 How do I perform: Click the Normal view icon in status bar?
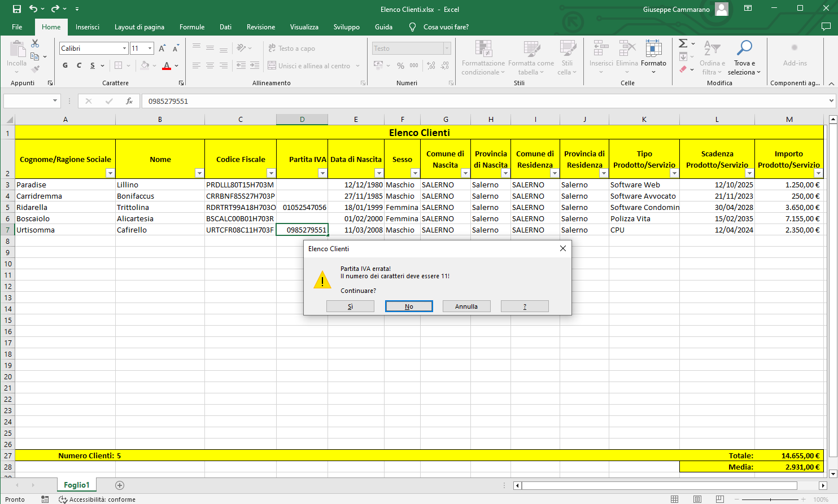tap(674, 499)
